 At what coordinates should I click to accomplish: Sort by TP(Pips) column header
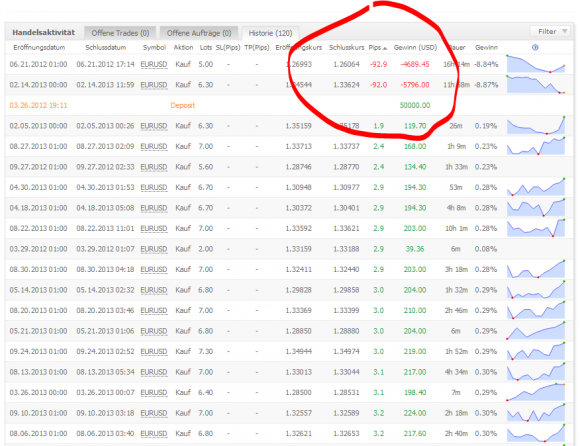257,47
